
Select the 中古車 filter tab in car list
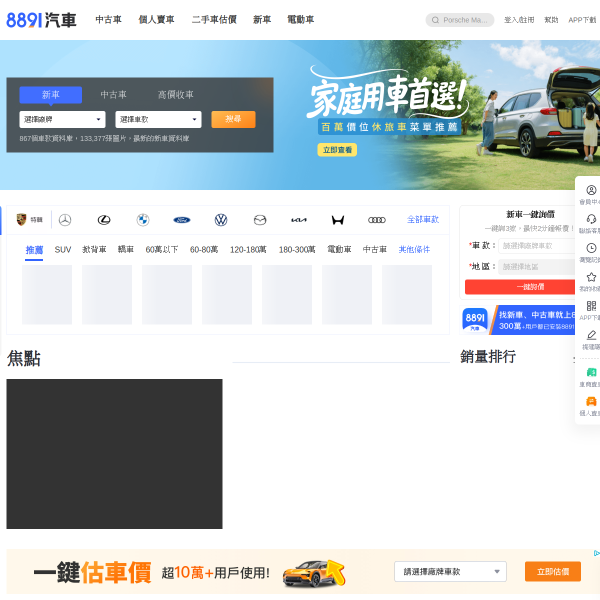point(375,250)
